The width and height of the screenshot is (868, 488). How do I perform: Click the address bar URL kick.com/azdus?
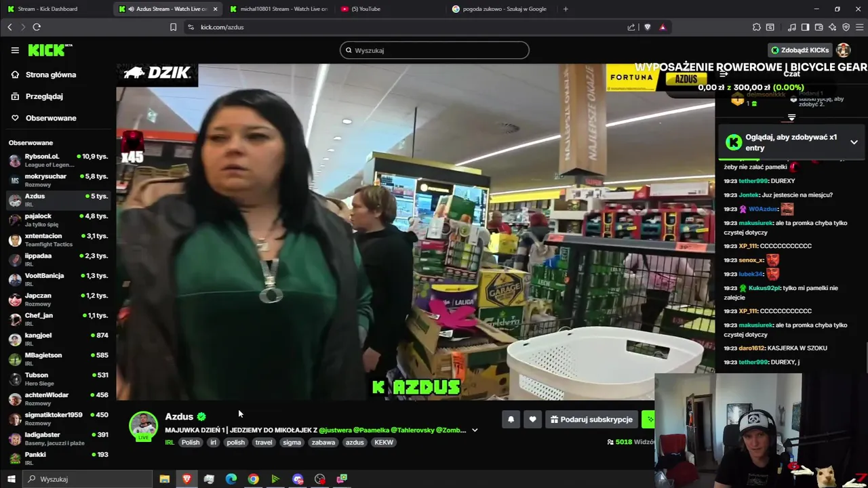tap(222, 27)
